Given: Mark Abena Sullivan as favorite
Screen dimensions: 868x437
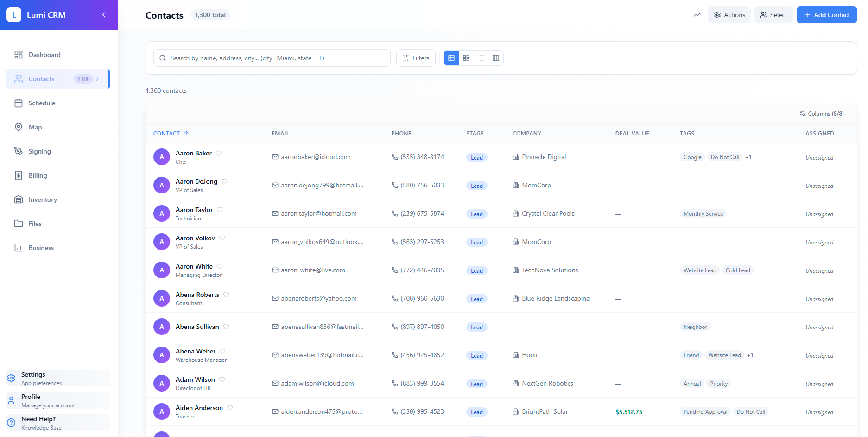Looking at the screenshot, I should point(227,327).
